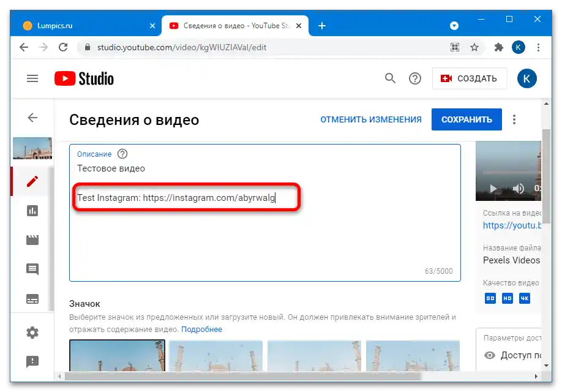Open the comments icon in sidebar
The width and height of the screenshot is (562, 392).
[x=32, y=269]
